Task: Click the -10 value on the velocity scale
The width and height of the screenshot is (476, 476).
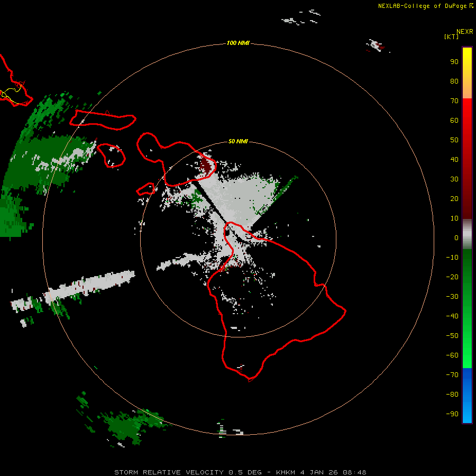Action: pos(452,258)
